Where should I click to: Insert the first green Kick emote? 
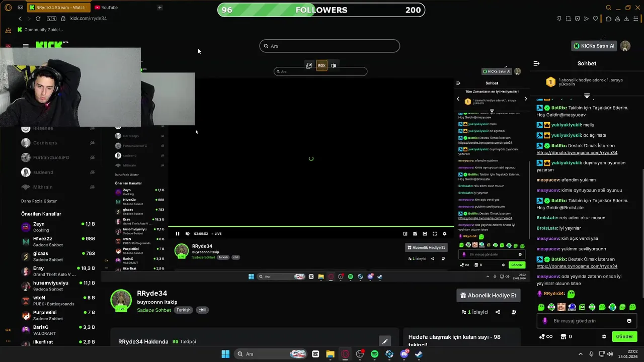click(x=541, y=307)
